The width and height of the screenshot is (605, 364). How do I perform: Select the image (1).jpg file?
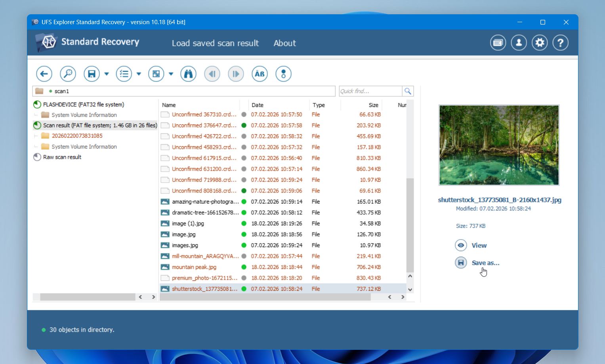[x=188, y=223]
